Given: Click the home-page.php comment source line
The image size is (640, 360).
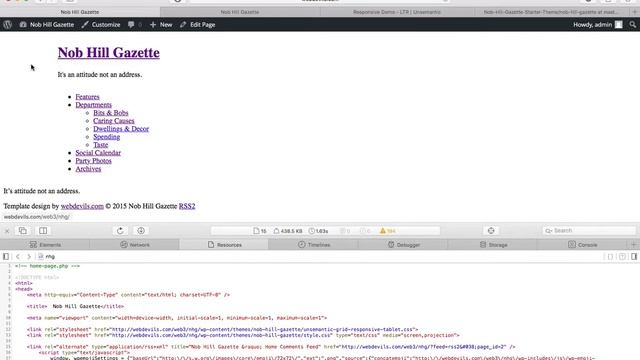Looking at the screenshot, I should pos(47,266).
